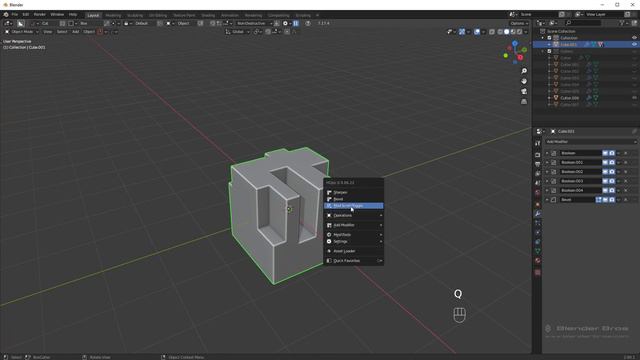640x360 pixels.
Task: Open the Modifier properties wrench tab
Action: coord(538,213)
